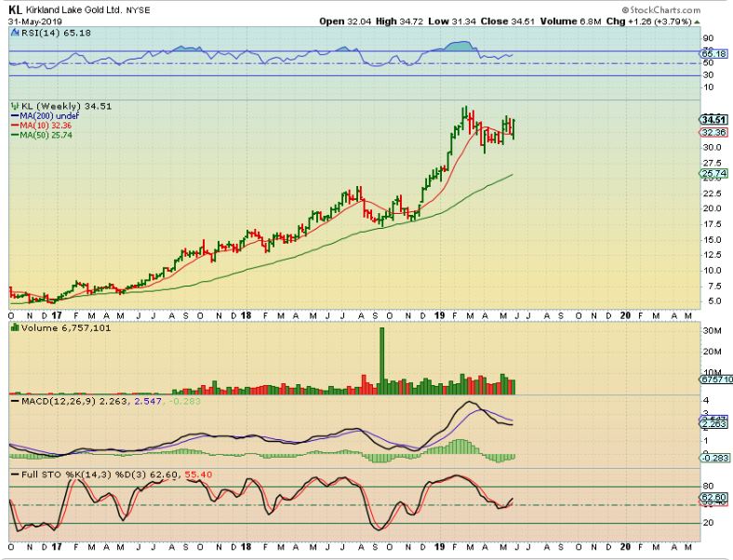Image resolution: width=733 pixels, height=560 pixels.
Task: Click the Volume 6,757,101 panel label
Action: 66,328
